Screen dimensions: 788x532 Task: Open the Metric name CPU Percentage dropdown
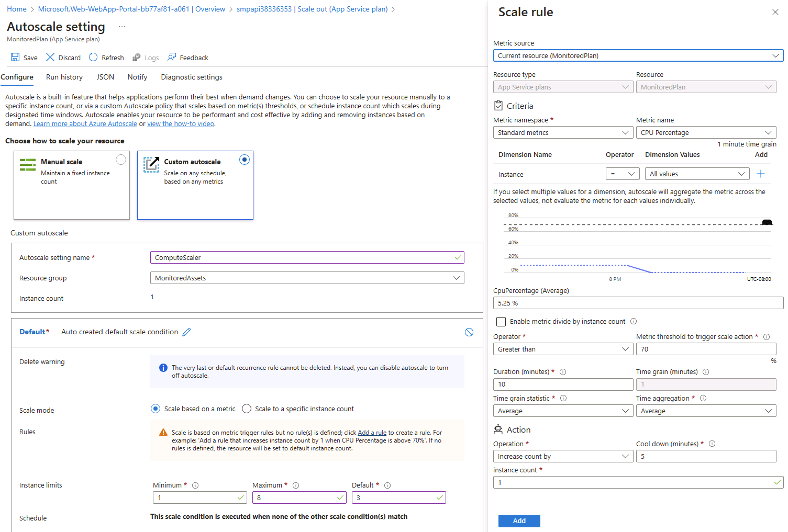pyautogui.click(x=706, y=132)
